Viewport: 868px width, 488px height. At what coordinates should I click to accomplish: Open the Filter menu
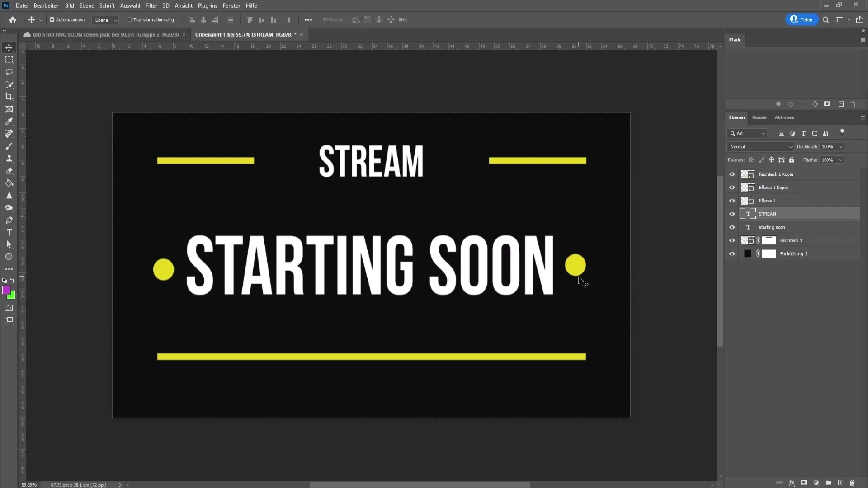[151, 5]
